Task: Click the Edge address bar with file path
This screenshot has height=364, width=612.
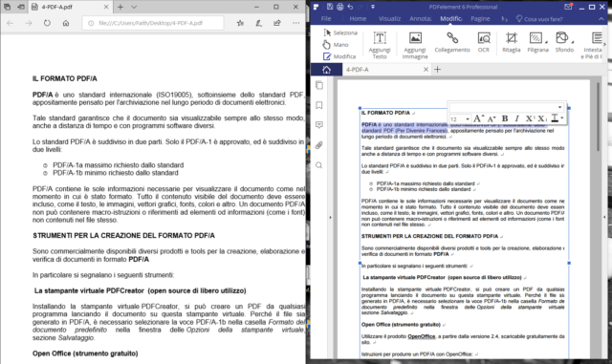Action: point(153,23)
